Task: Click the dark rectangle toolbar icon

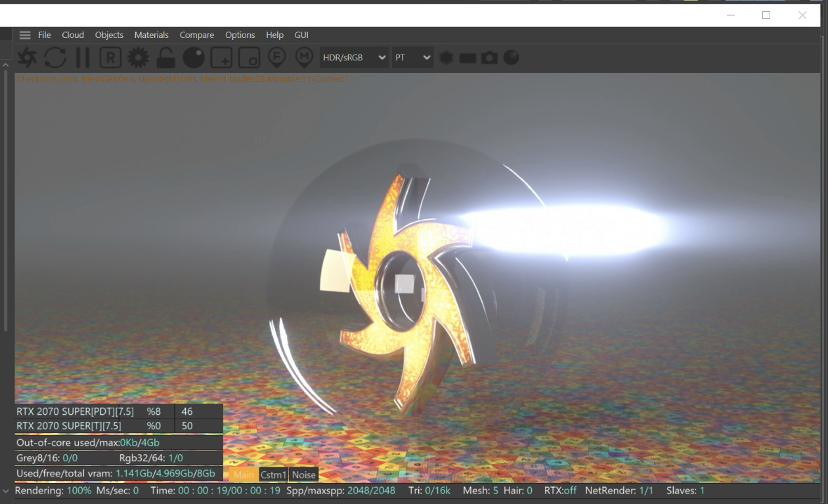Action: 468,58
